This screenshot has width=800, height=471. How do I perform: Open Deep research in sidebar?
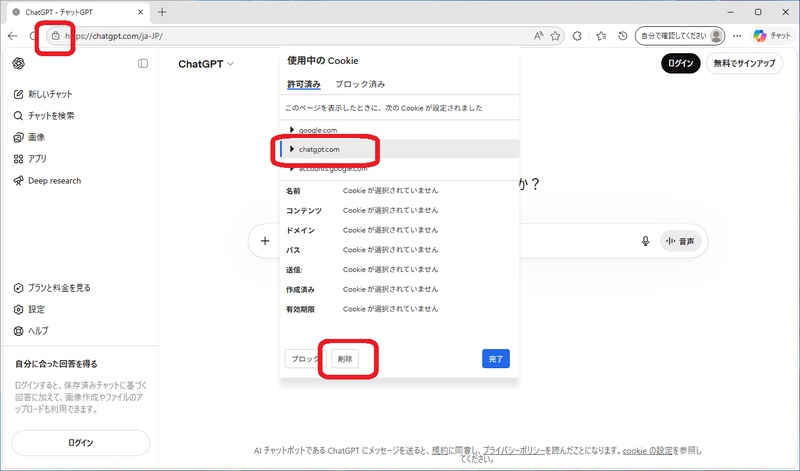47,181
